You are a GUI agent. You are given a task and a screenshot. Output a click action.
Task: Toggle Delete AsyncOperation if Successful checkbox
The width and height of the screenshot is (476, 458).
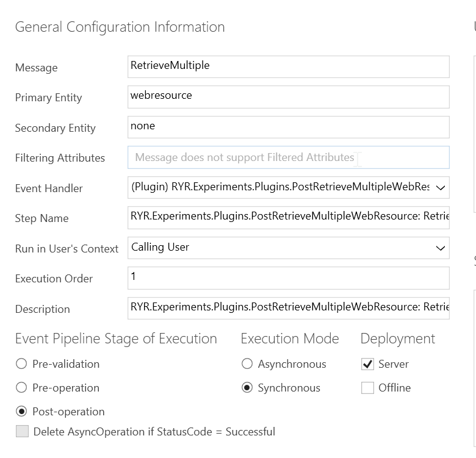tap(22, 432)
